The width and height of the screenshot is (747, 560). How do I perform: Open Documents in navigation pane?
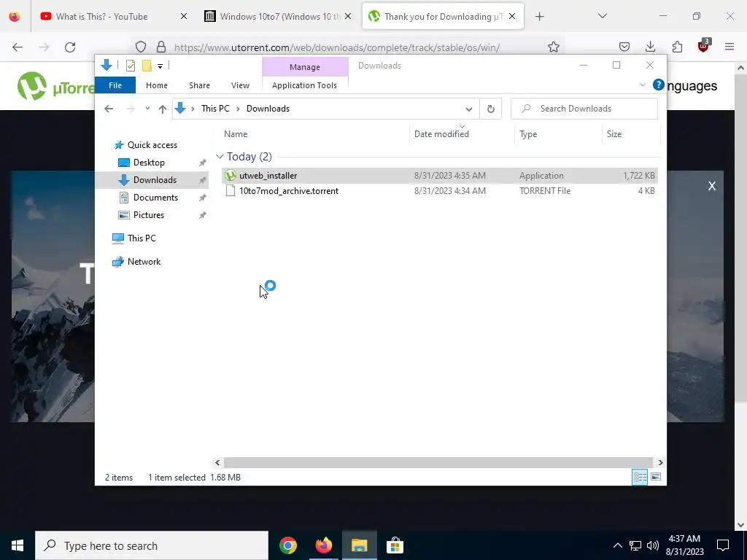point(155,198)
